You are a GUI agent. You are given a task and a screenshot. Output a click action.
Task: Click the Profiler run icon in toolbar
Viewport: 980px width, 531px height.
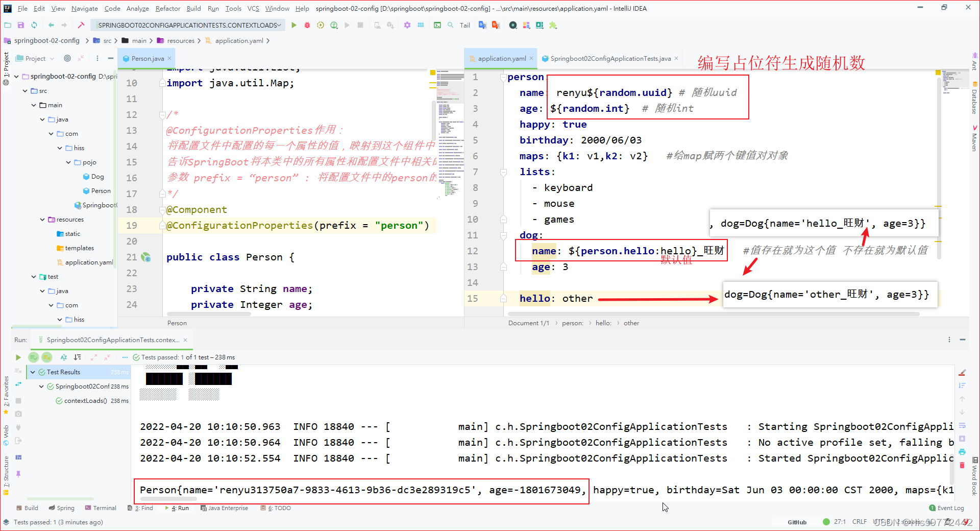[x=334, y=25]
